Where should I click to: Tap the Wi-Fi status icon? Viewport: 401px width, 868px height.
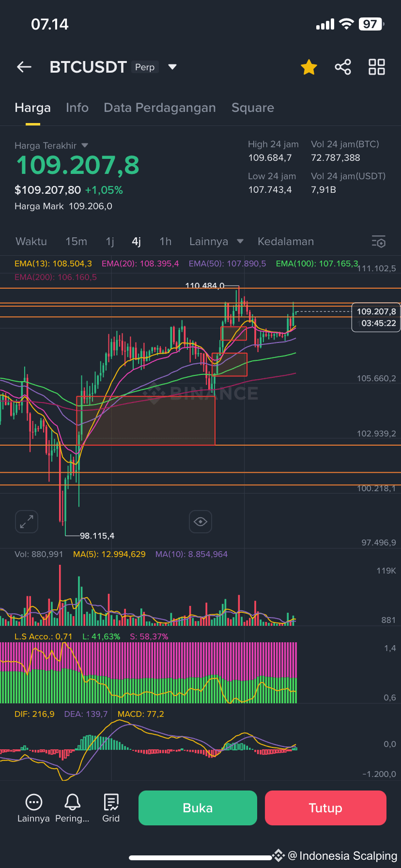pos(346,24)
